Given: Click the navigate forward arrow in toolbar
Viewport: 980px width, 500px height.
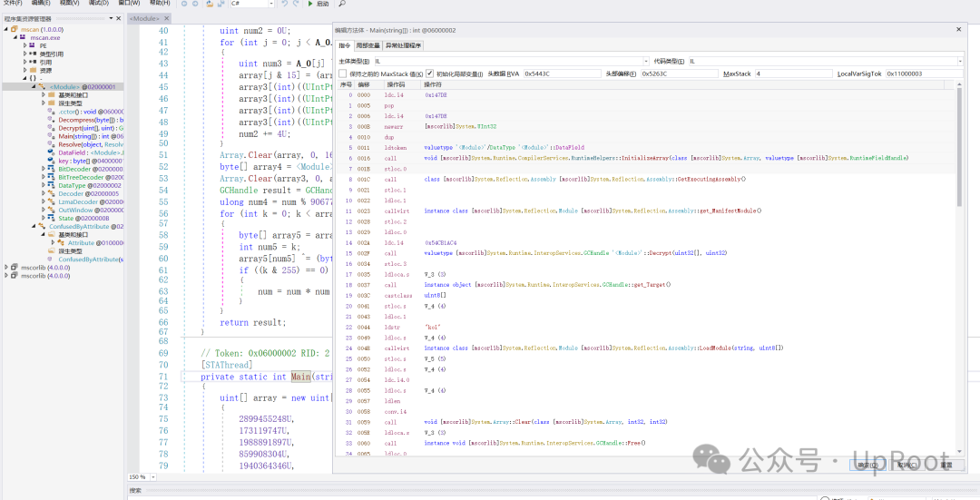Looking at the screenshot, I should tap(195, 4).
